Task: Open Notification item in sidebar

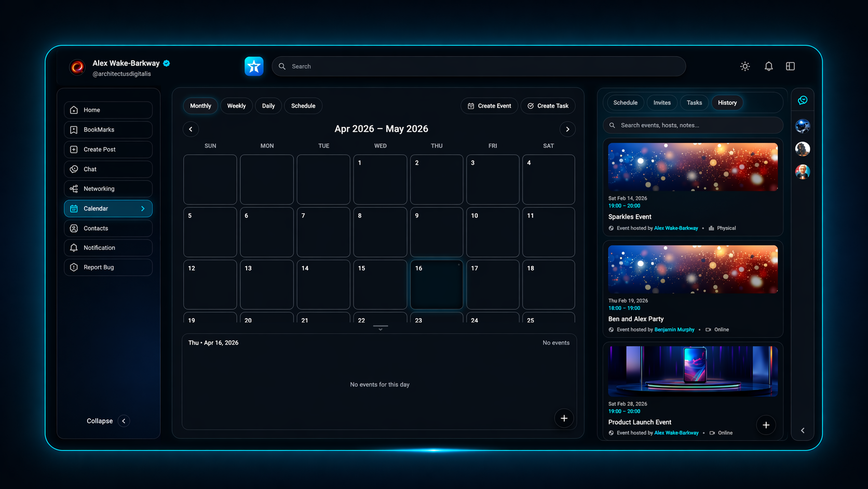Action: [x=108, y=248]
